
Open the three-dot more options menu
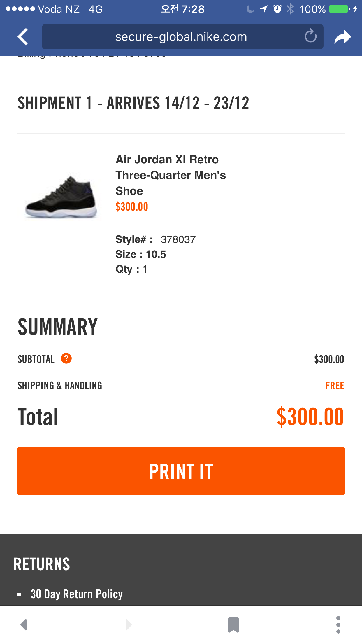click(x=338, y=624)
